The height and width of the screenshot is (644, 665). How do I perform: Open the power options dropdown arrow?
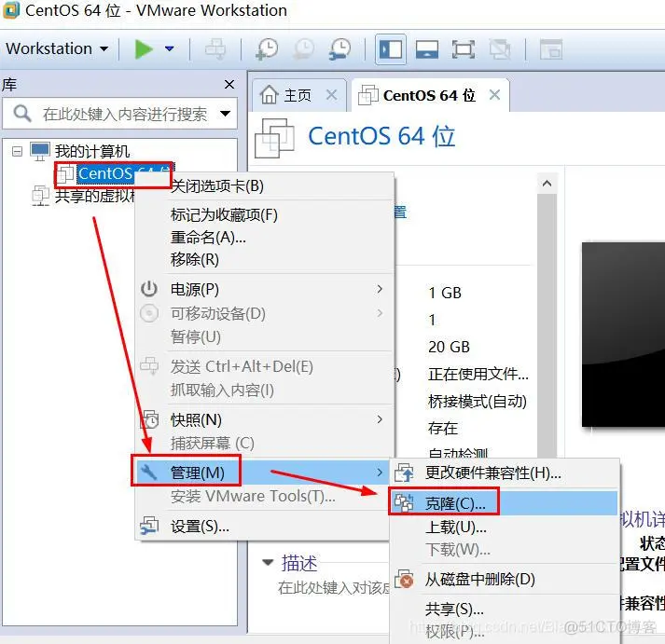click(x=170, y=49)
